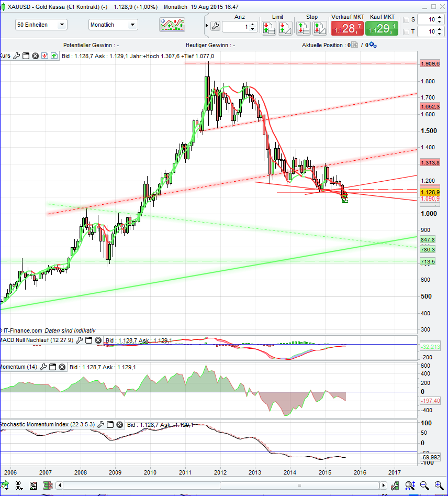Detach Momentum panel via its window icon
The height and width of the screenshot is (496, 448).
(x=52, y=367)
